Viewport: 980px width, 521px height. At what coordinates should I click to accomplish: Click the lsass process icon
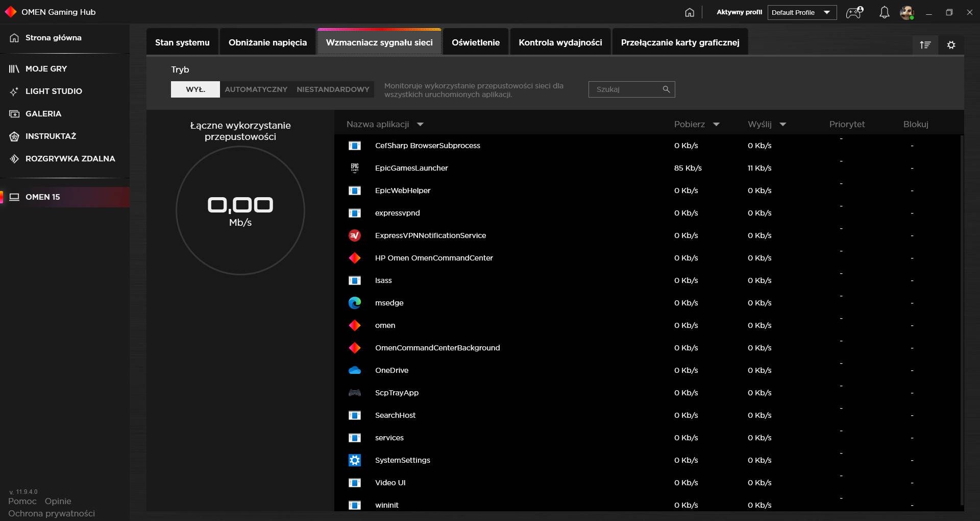[355, 280]
